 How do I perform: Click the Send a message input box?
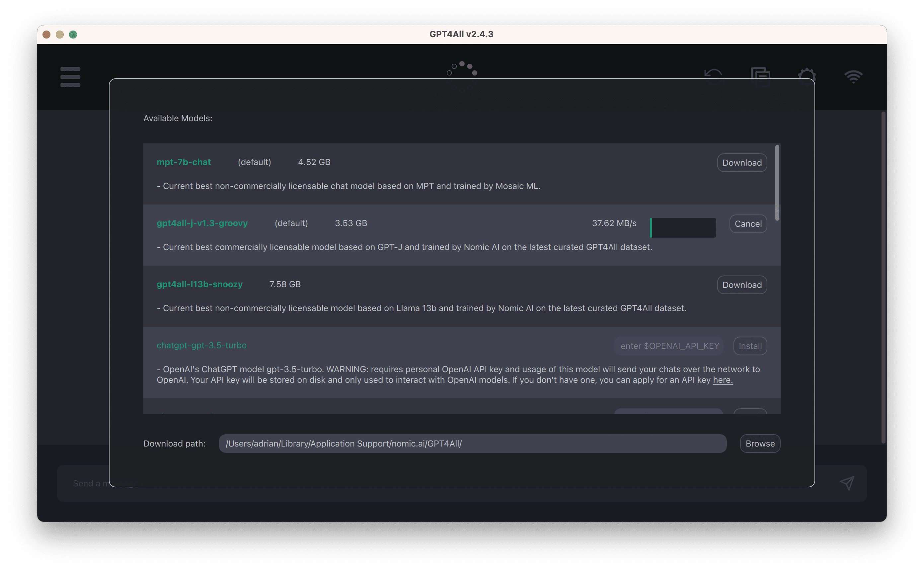(x=87, y=483)
